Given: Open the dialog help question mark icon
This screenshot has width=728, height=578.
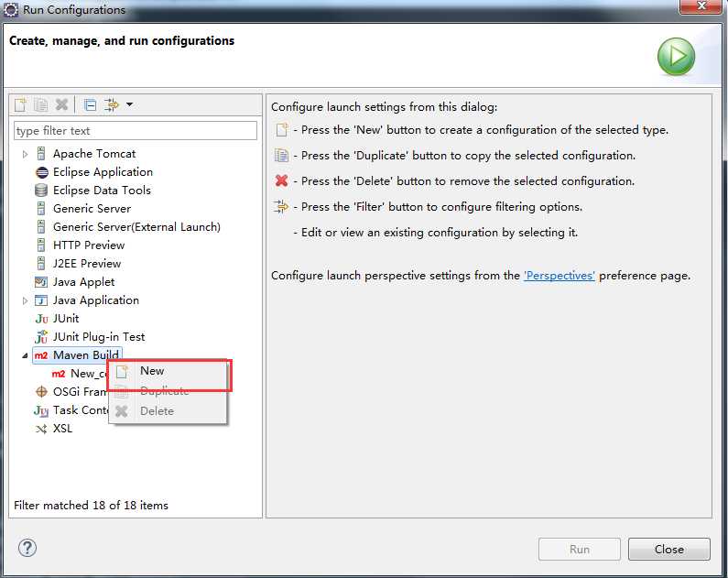Looking at the screenshot, I should click(x=27, y=548).
